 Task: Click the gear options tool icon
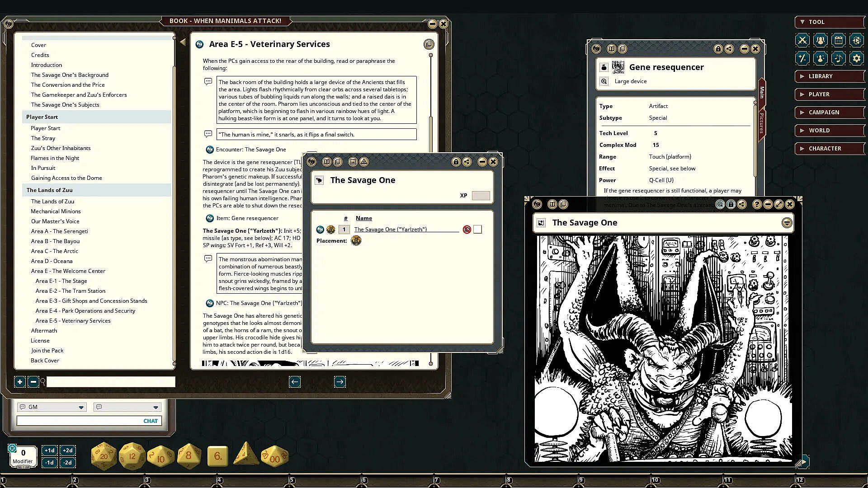pyautogui.click(x=856, y=58)
